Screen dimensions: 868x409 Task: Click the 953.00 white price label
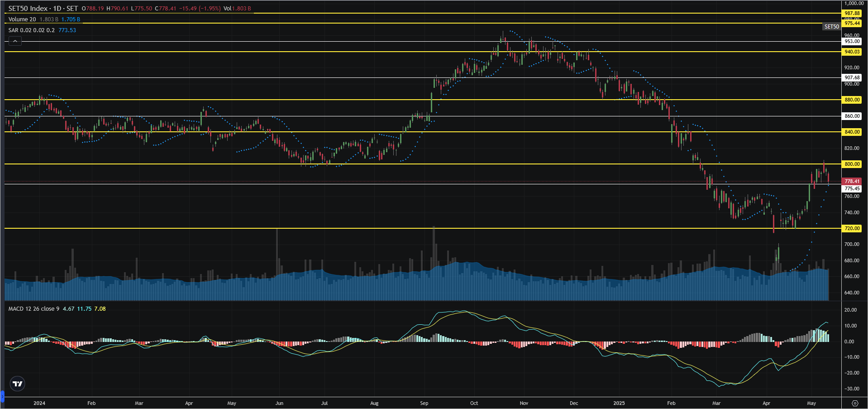coord(852,41)
